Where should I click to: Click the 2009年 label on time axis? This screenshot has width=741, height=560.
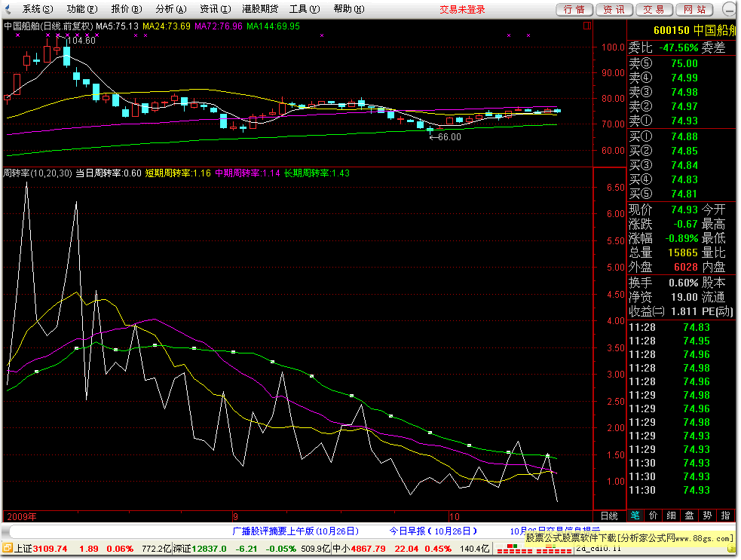coord(21,516)
